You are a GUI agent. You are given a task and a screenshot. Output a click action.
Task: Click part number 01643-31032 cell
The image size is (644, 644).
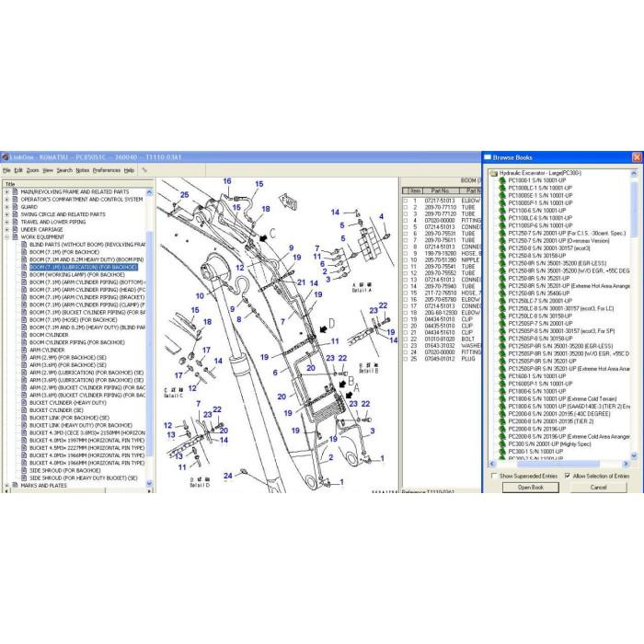click(441, 346)
